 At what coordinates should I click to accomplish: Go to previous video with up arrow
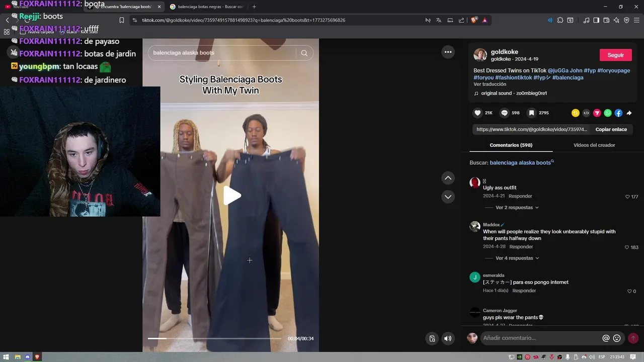tap(448, 178)
